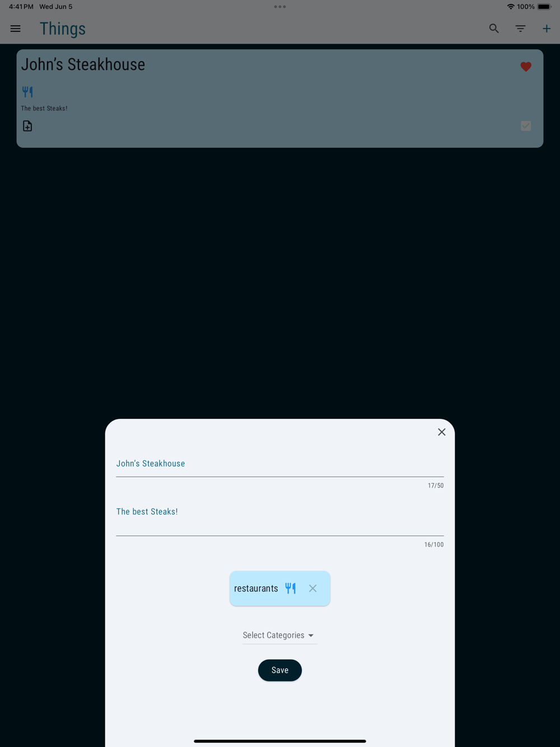Screen dimensions: 560x747
Task: Click the fork and knife icon on card
Action: (x=27, y=92)
